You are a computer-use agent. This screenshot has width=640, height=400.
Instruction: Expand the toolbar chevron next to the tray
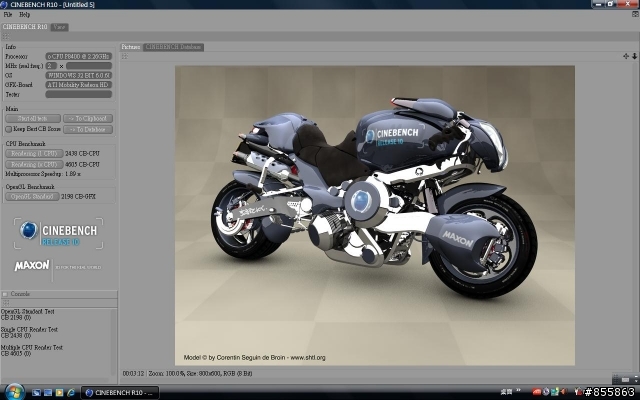[519, 391]
